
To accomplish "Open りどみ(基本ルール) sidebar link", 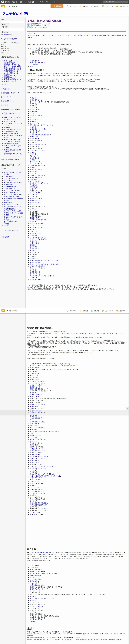I will click(11, 61).
